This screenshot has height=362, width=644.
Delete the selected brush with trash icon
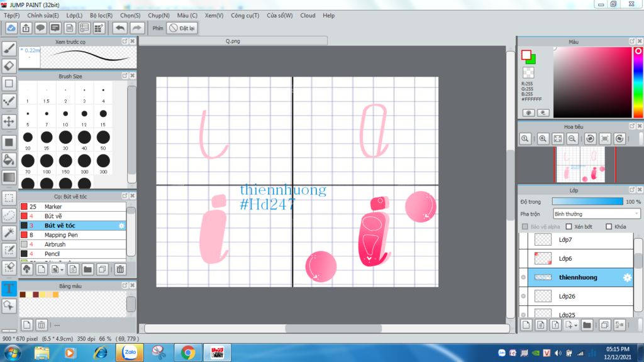coord(120,269)
